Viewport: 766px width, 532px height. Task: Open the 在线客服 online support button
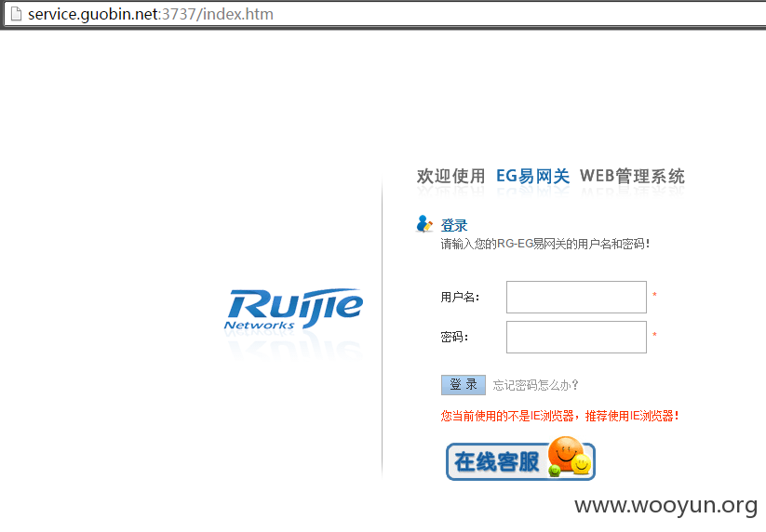tap(520, 459)
